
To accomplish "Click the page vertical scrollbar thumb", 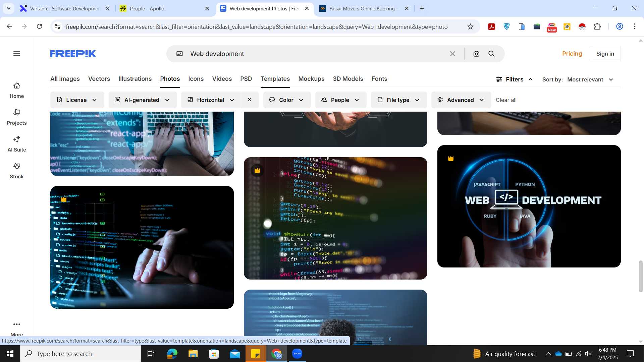I will [641, 276].
